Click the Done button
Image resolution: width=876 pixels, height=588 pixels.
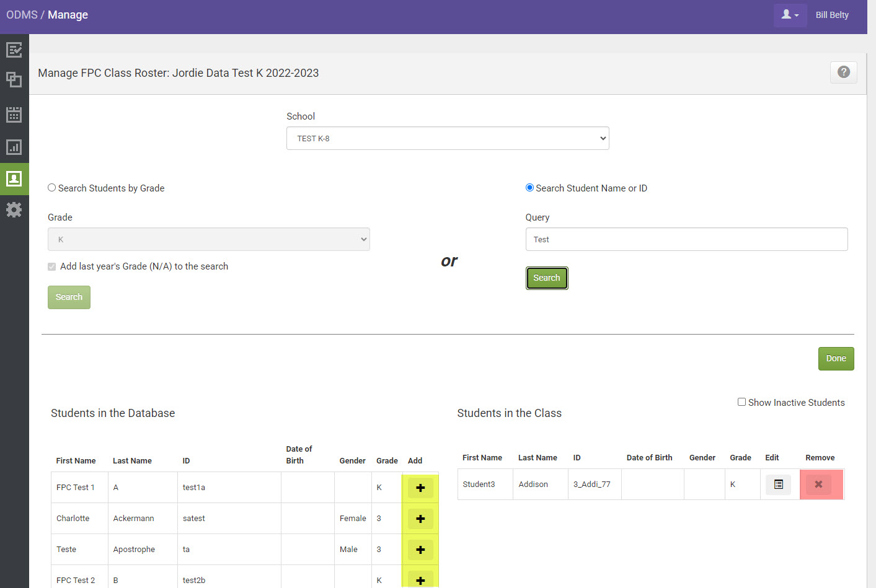836,358
